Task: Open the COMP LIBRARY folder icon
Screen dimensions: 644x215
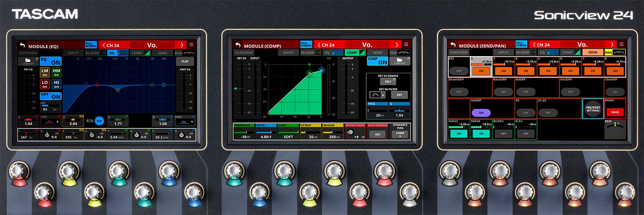Action: (x=400, y=61)
